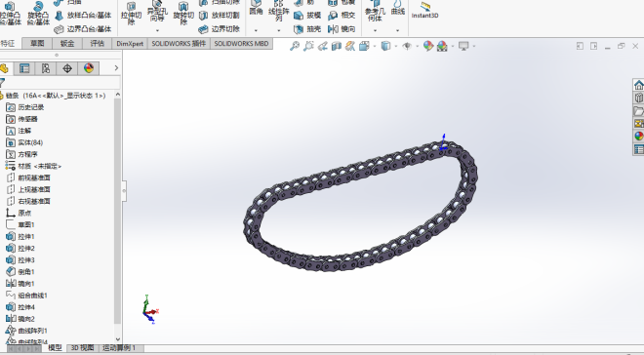Select the 历史记录 history tree item

(x=24, y=107)
